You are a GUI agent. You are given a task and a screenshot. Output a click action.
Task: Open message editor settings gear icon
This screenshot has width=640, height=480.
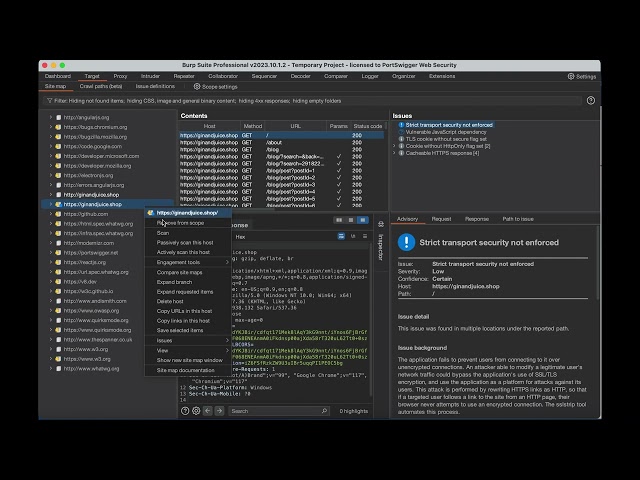pos(196,411)
